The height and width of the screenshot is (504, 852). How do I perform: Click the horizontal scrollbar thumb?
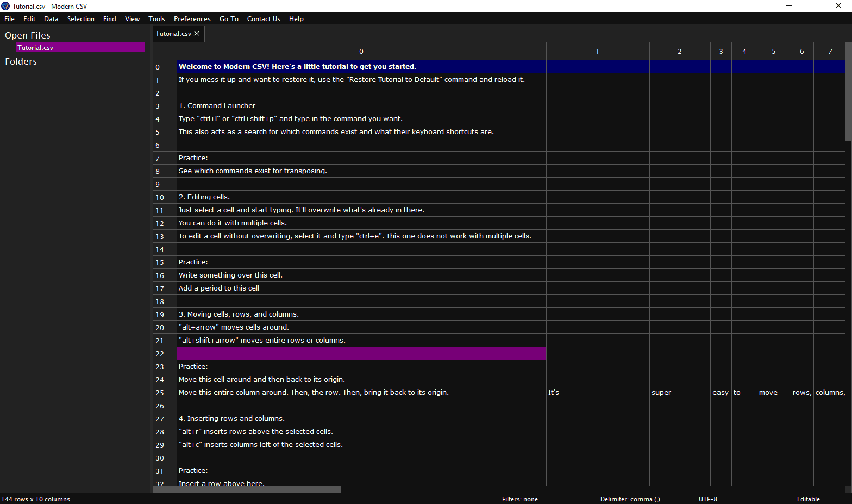(247, 489)
